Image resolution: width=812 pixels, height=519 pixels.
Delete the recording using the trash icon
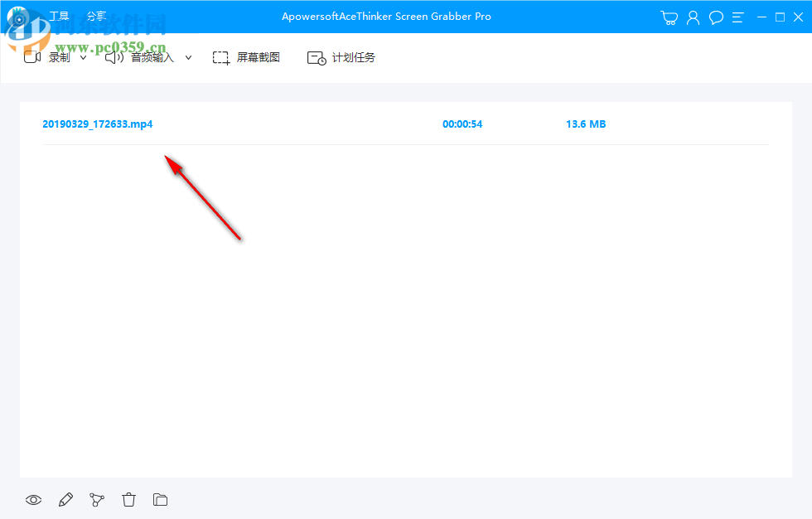pyautogui.click(x=128, y=499)
